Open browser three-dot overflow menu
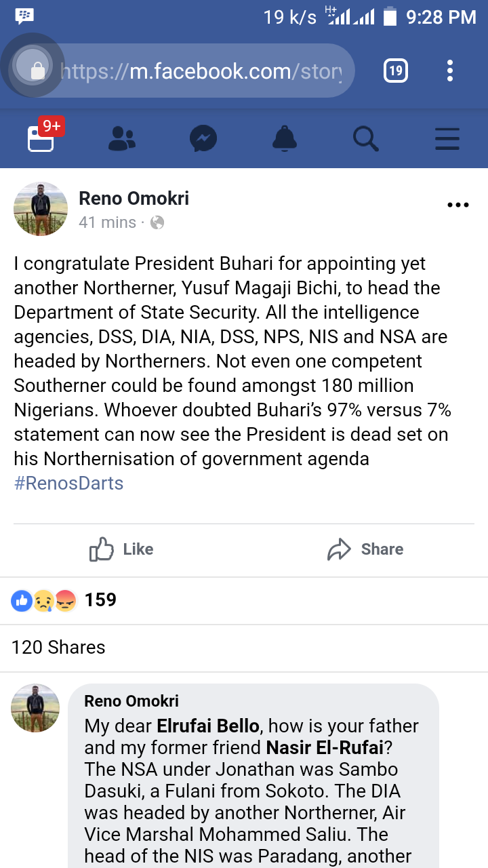This screenshot has width=488, height=868. (x=450, y=71)
